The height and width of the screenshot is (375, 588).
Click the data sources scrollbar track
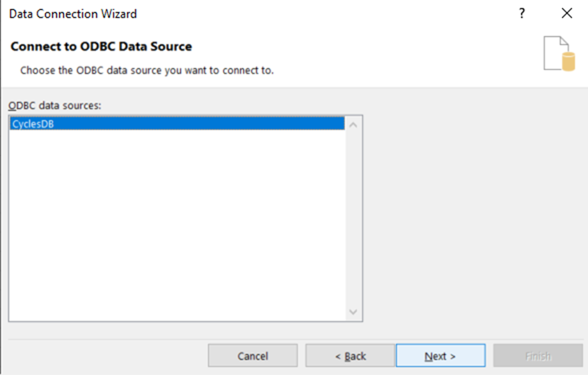pyautogui.click(x=353, y=218)
